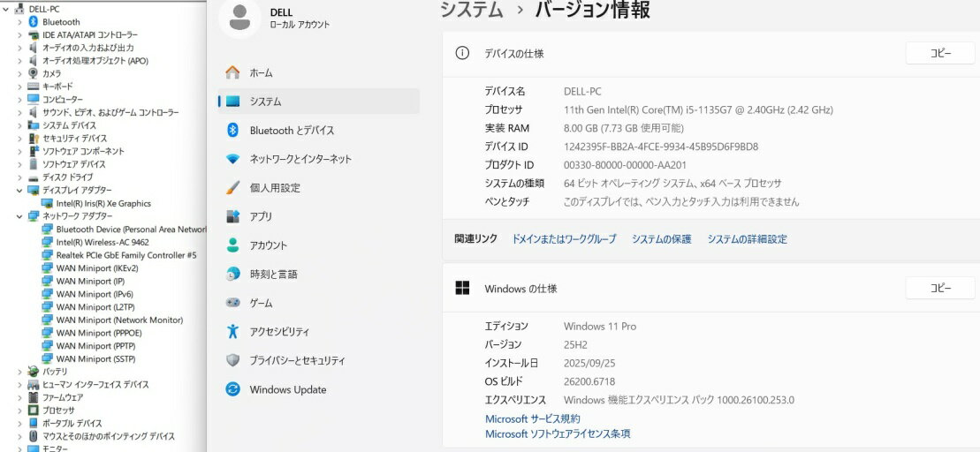Copy device specifications with コピー button

click(x=939, y=53)
